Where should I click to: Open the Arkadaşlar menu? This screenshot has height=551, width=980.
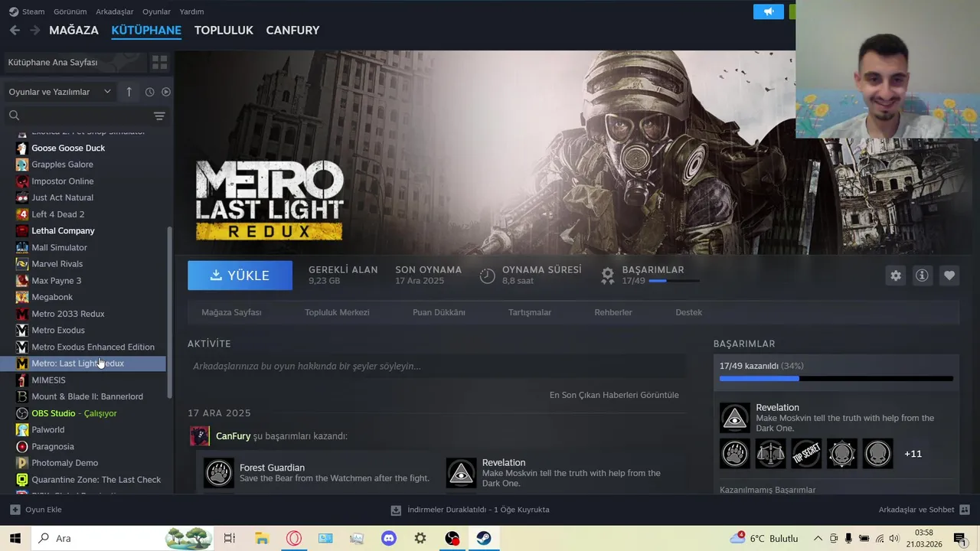point(114,11)
